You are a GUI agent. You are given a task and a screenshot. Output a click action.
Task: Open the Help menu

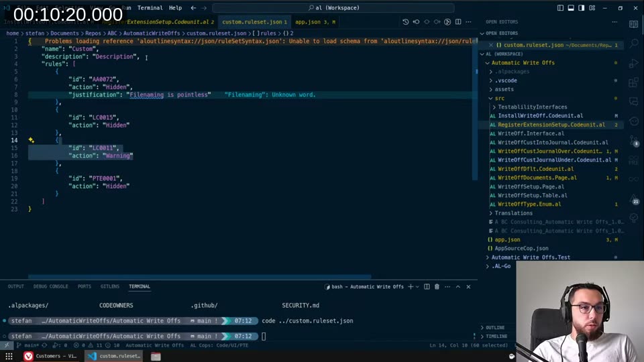[175, 8]
